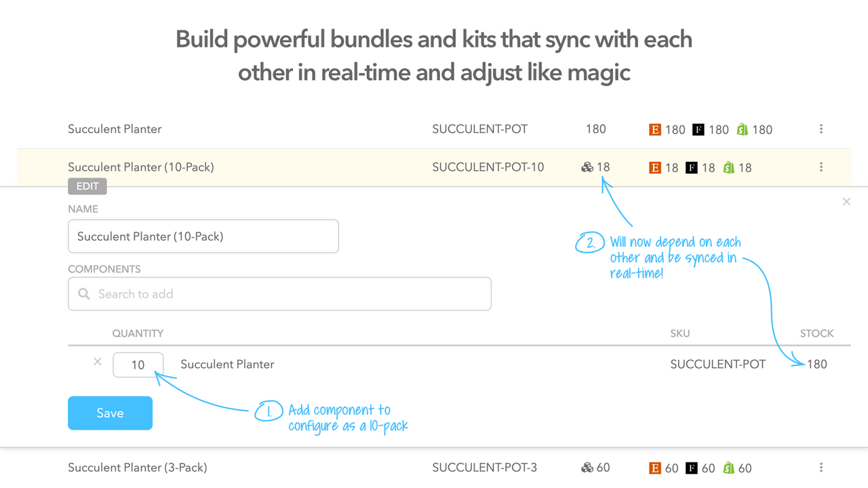Click the bundle cubes icon beside 18
Screen dimensions: 868x488
585,167
